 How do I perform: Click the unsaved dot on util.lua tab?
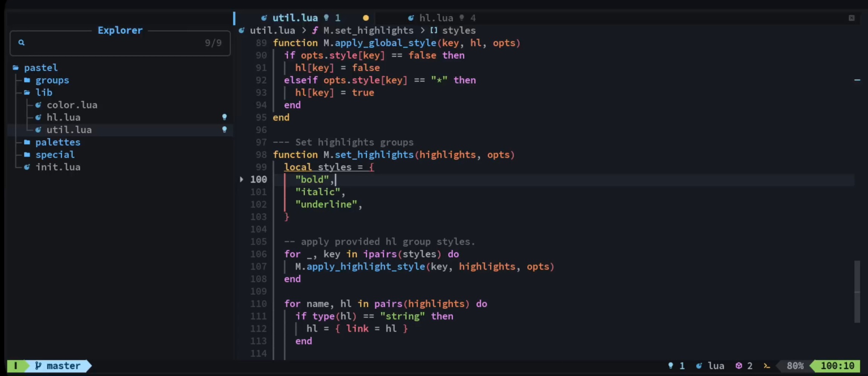(x=366, y=18)
